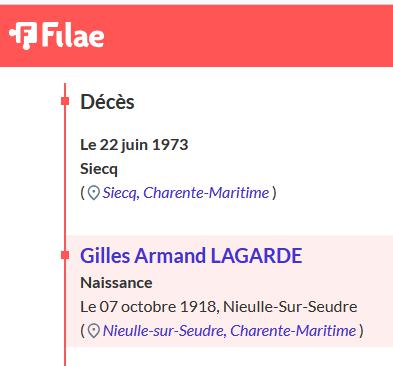This screenshot has height=366, width=393.
Task: Click the Filae logo icon
Action: (23, 35)
